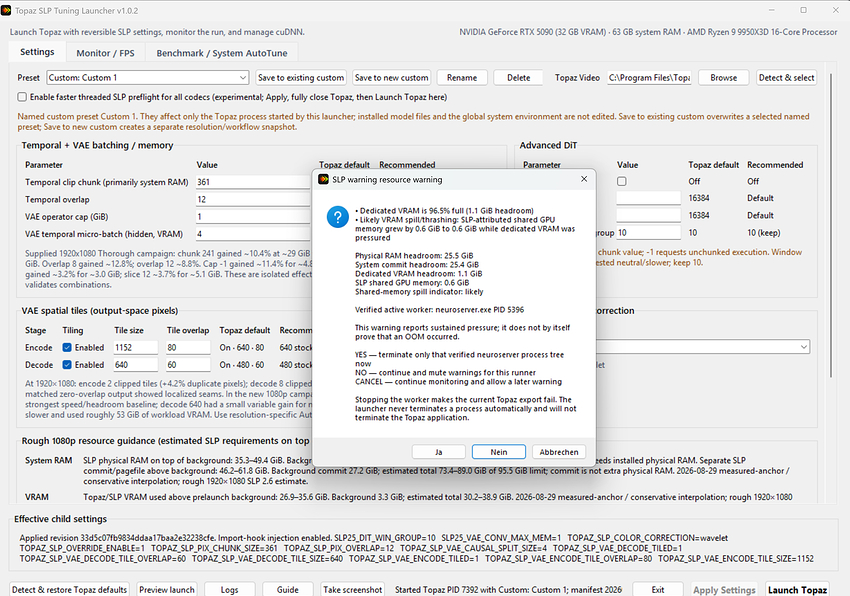Click Launch Topaz button
The image size is (850, 596).
(x=797, y=589)
